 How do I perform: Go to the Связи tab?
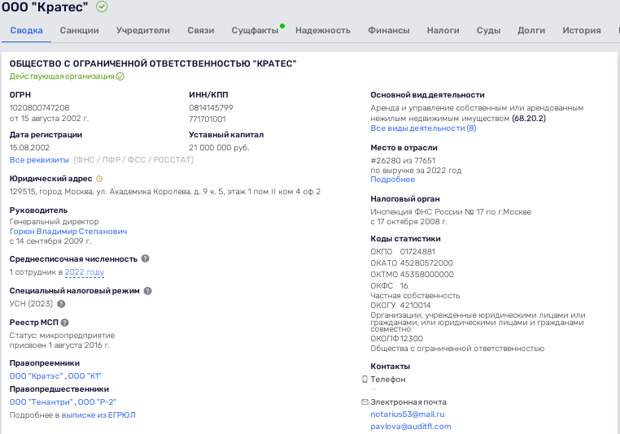tap(201, 30)
